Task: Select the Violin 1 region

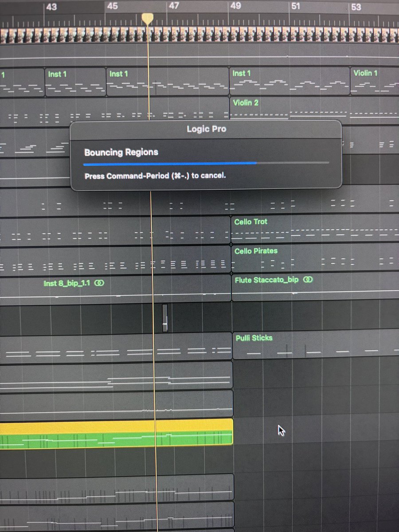Action: click(x=375, y=81)
